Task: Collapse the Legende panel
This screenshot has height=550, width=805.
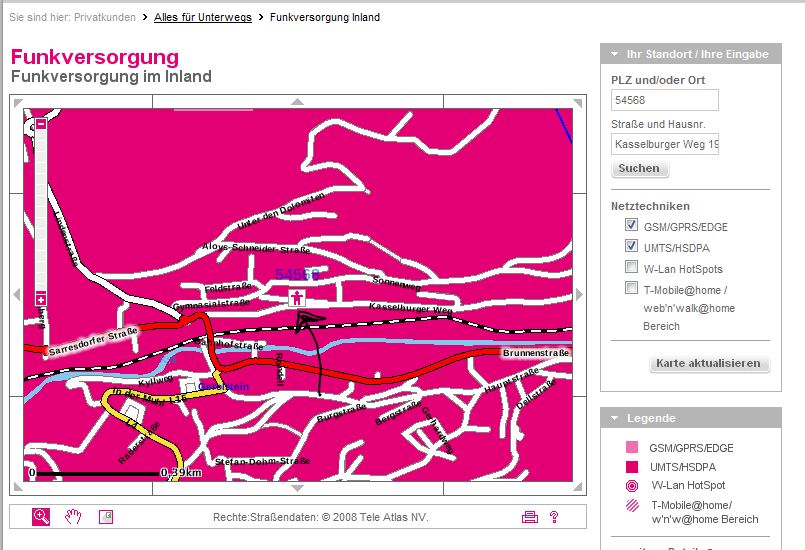Action: (615, 418)
